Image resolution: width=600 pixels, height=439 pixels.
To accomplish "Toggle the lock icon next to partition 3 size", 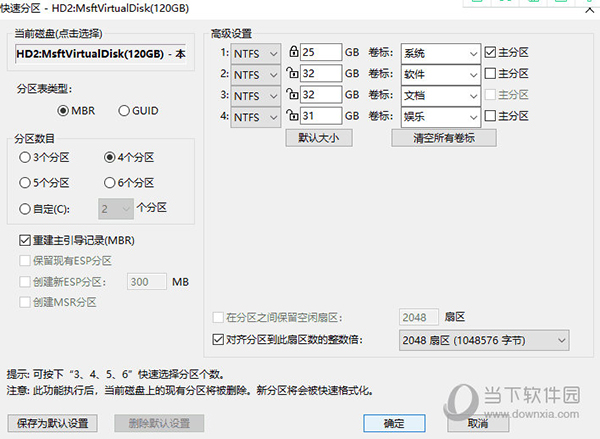I will 293,93.
